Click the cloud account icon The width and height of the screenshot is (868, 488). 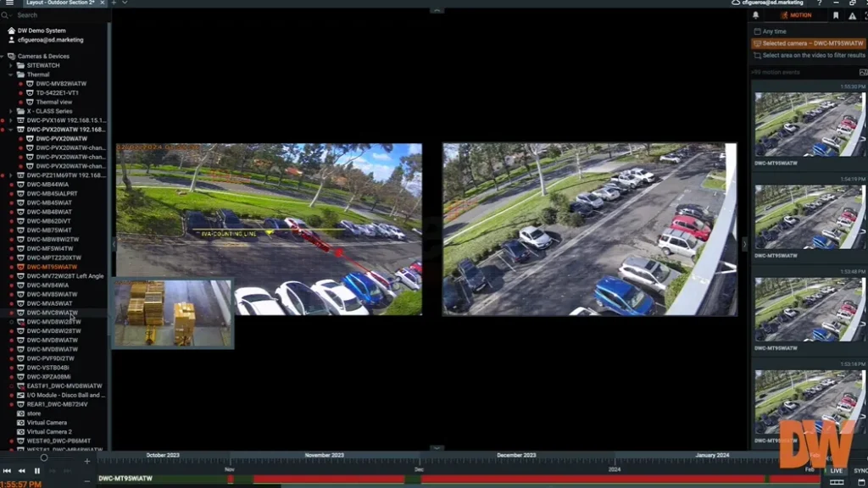pos(736,3)
